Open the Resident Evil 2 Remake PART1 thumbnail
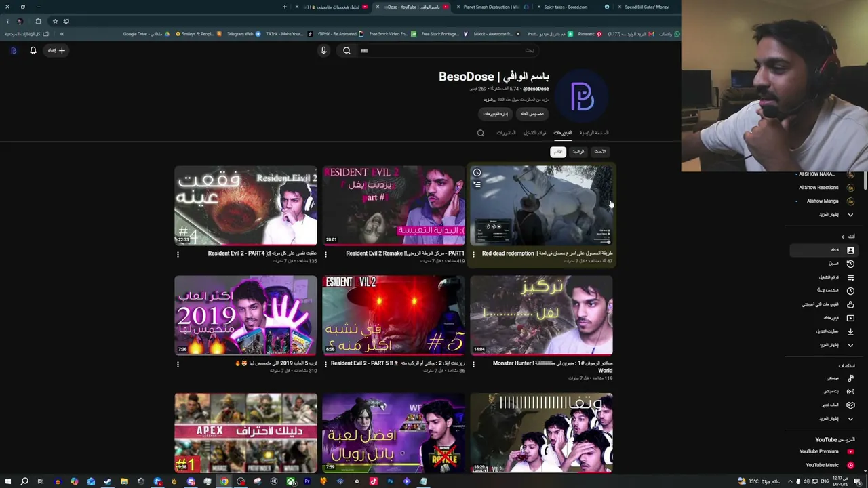The width and height of the screenshot is (868, 488). pyautogui.click(x=393, y=205)
